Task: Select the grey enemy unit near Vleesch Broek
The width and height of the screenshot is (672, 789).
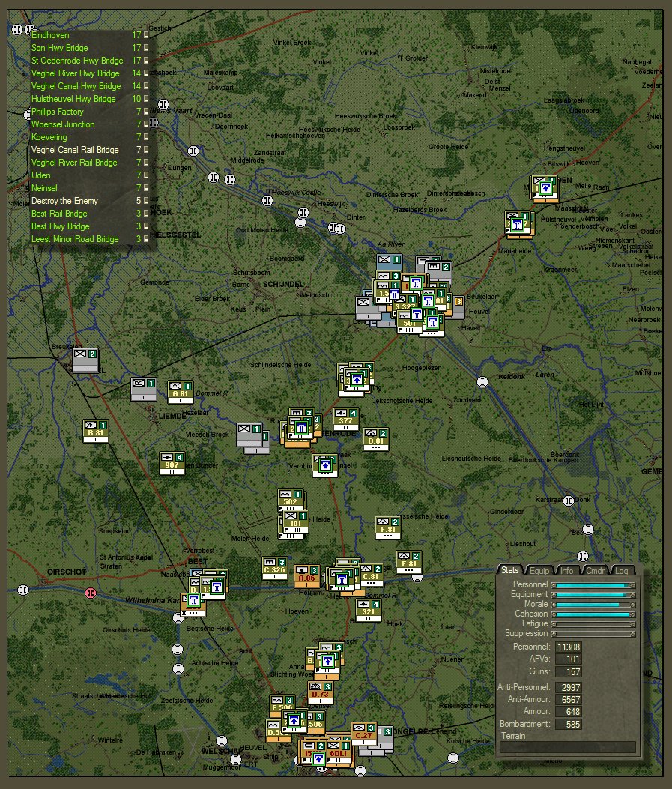Action: (x=249, y=435)
